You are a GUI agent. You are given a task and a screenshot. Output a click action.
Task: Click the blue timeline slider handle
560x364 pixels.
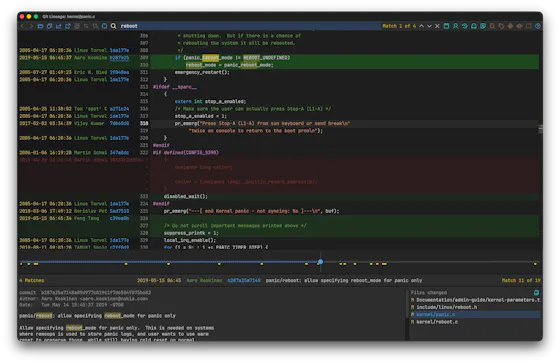tap(320, 262)
